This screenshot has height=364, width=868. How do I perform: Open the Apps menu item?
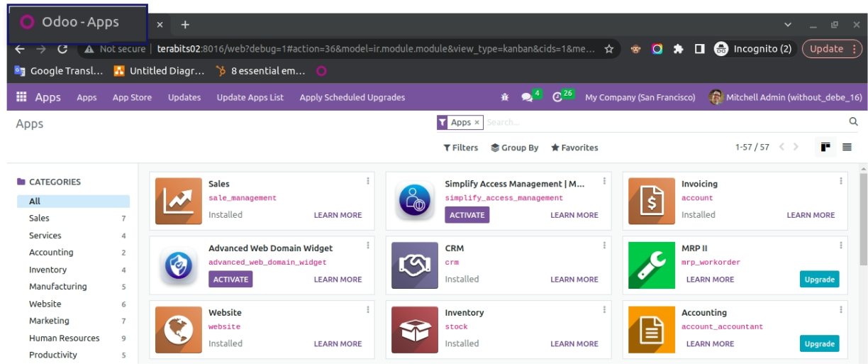87,97
